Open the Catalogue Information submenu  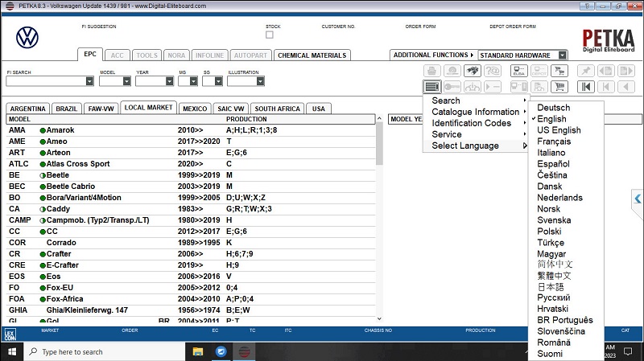475,112
